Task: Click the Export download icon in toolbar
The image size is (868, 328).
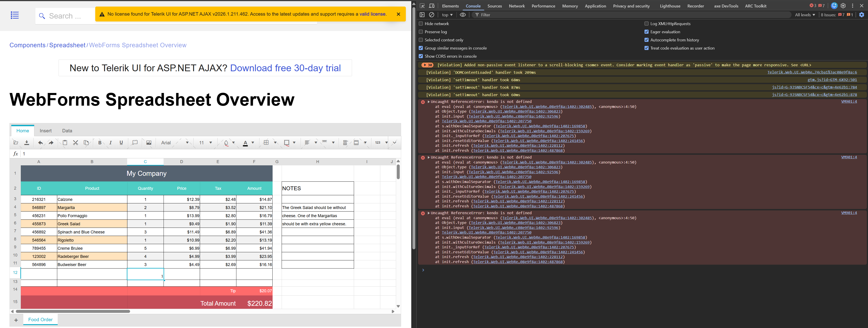Action: click(x=27, y=143)
